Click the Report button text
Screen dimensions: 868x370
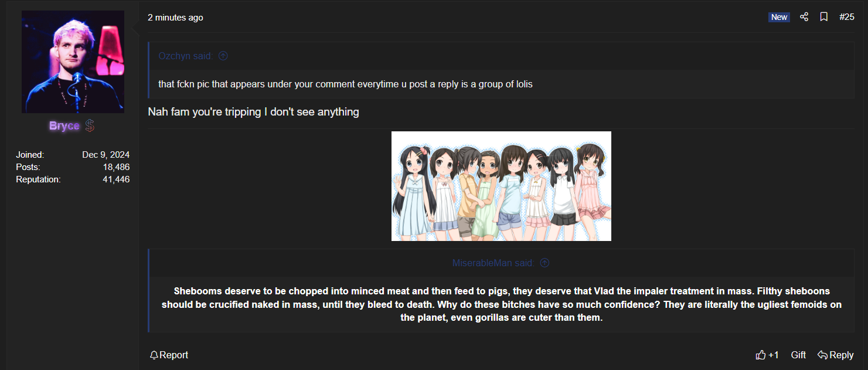[173, 355]
